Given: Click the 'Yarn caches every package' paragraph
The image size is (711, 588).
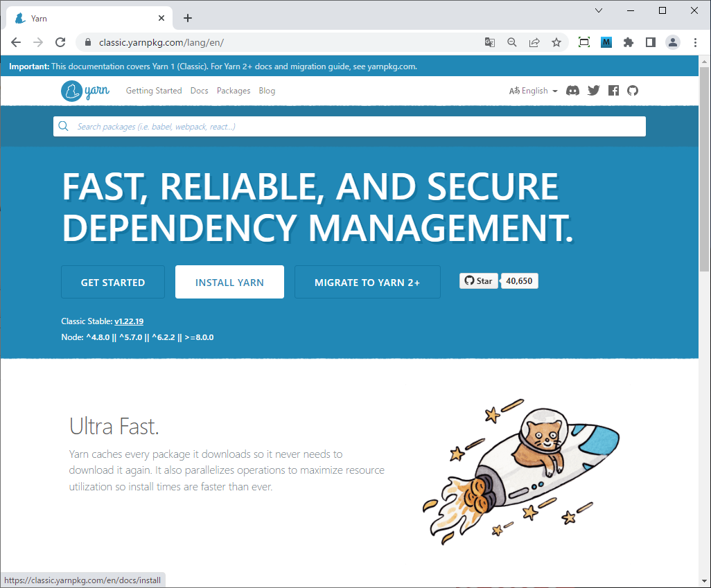Looking at the screenshot, I should click(227, 470).
